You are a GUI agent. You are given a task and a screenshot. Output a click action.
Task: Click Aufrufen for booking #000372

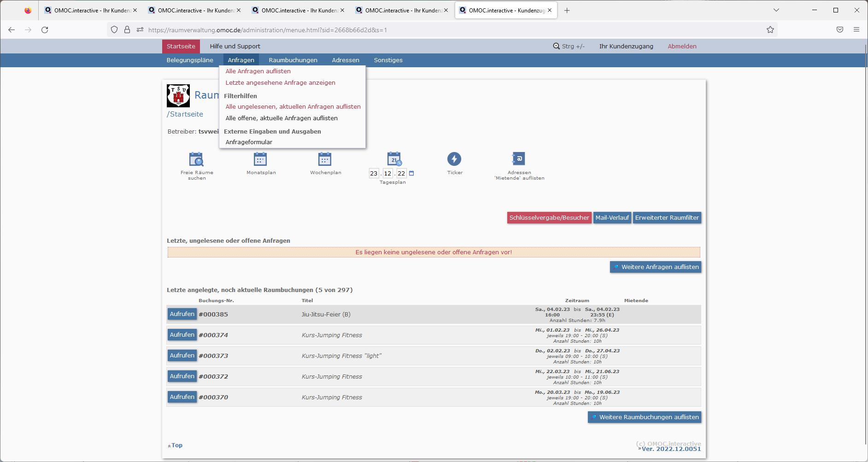(x=182, y=376)
